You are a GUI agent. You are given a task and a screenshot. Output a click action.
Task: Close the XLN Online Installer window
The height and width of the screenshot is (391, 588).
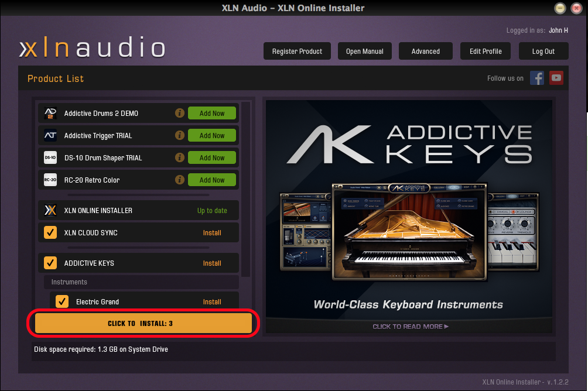[x=576, y=8]
